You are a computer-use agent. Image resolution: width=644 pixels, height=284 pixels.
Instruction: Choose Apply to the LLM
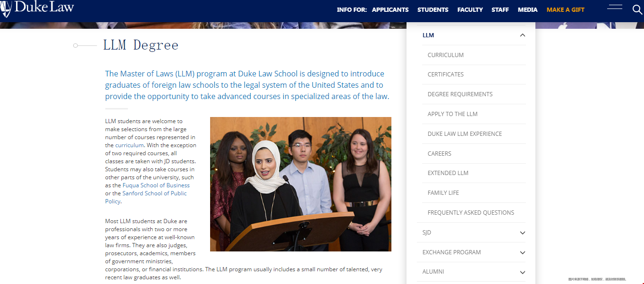(452, 114)
